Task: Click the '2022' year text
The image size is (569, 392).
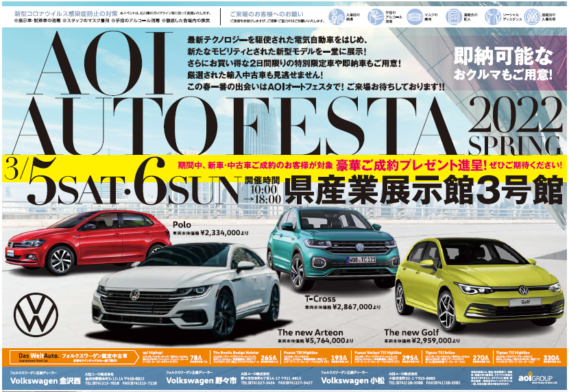Action: pyautogui.click(x=514, y=116)
